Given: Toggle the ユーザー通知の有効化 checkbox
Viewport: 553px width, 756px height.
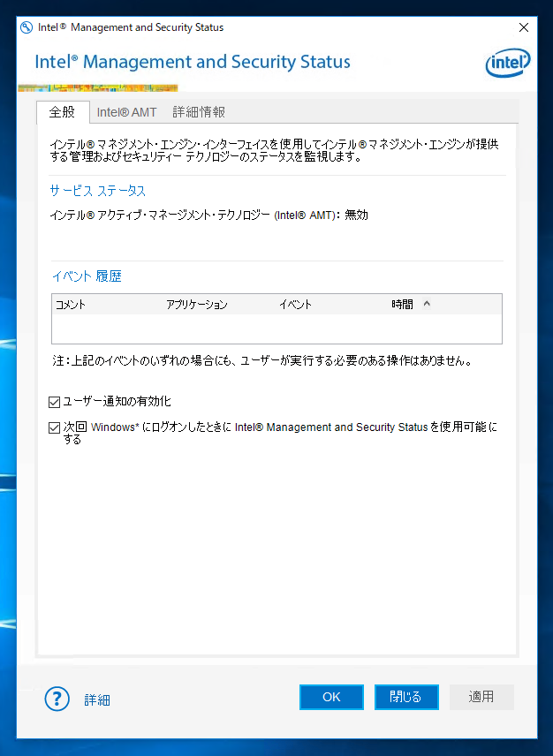Looking at the screenshot, I should pos(54,402).
